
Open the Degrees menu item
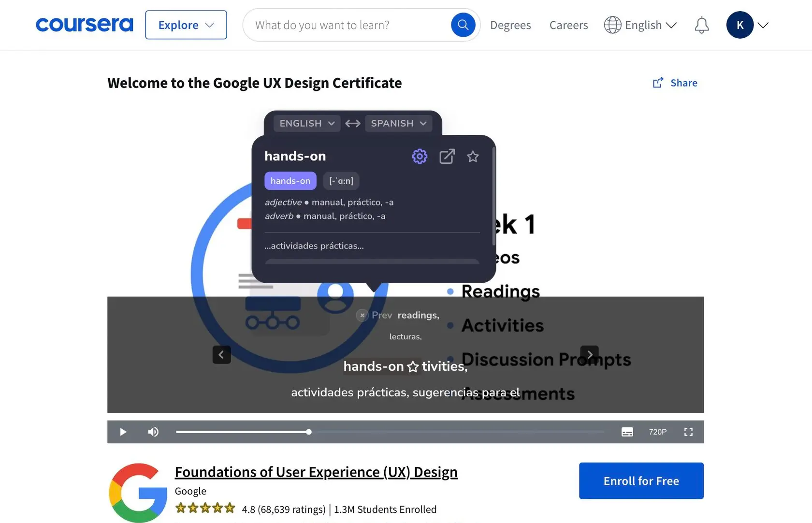(x=510, y=25)
